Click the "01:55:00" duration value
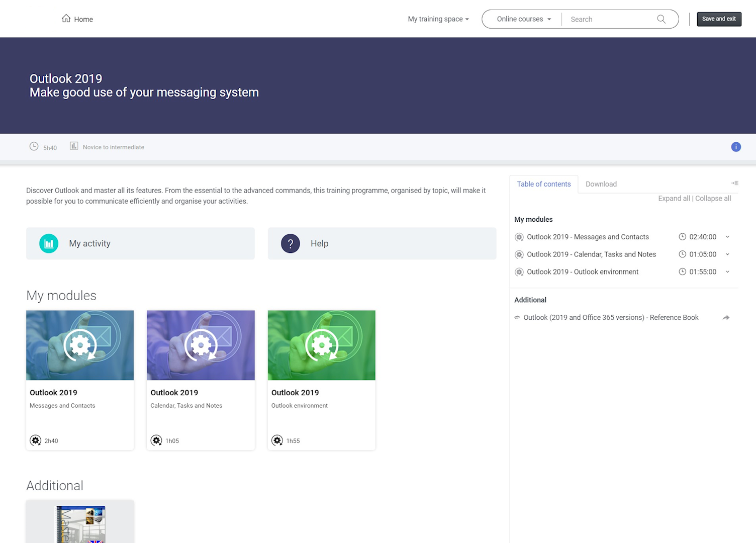Screen dimensions: 756x543 tap(703, 272)
